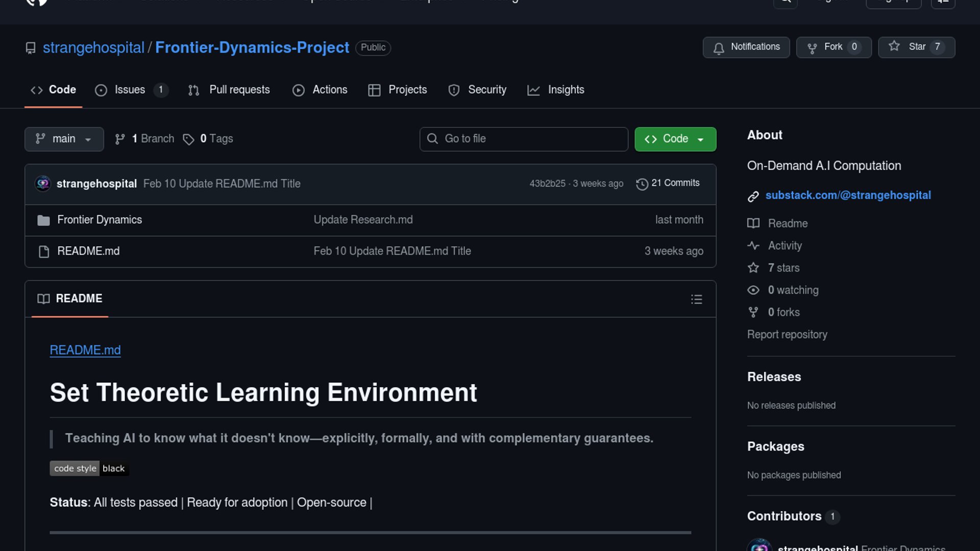Fork this repository
The width and height of the screenshot is (980, 551).
pyautogui.click(x=833, y=47)
